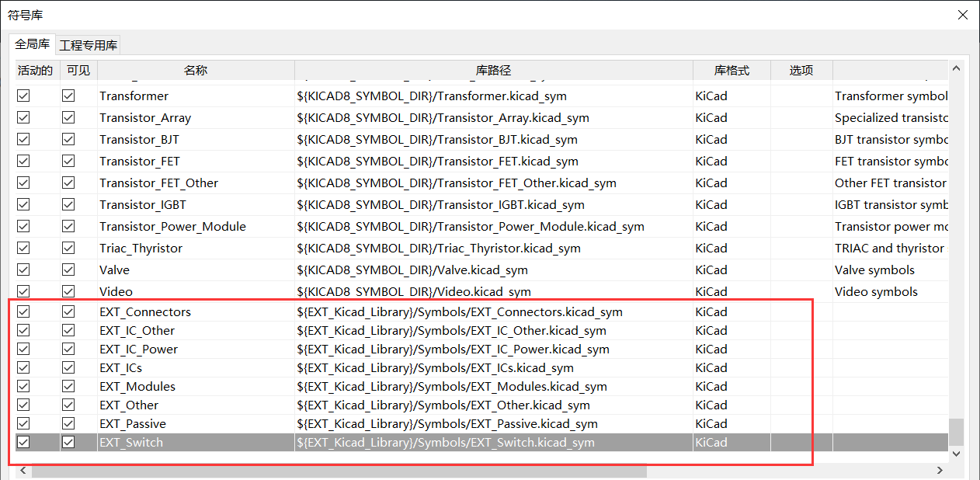Toggle visible checkbox for Transistor_BJT row
980x480 pixels.
68,140
